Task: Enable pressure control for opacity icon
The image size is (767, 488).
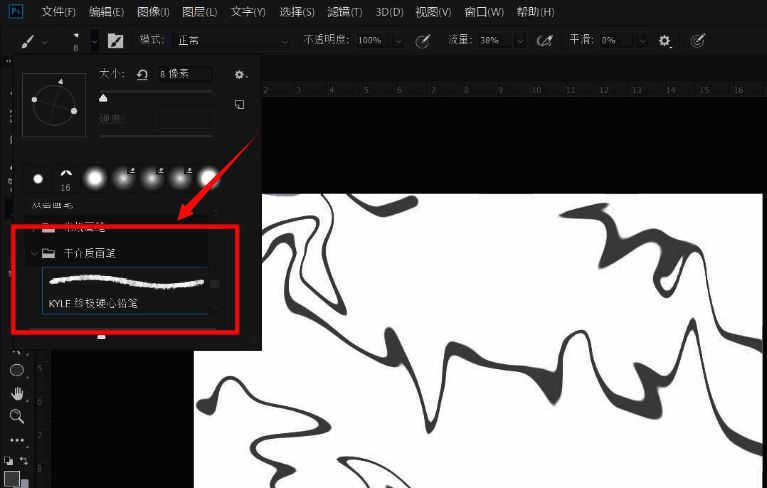Action: [423, 41]
